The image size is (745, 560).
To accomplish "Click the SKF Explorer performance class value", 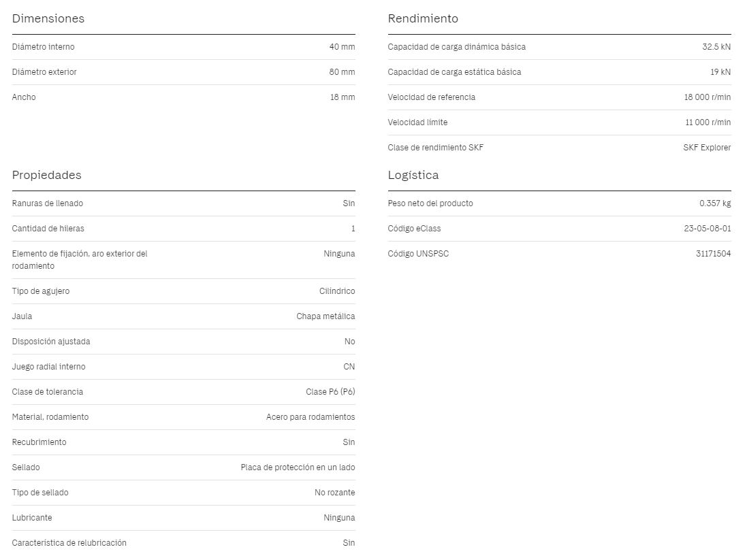I will [707, 147].
